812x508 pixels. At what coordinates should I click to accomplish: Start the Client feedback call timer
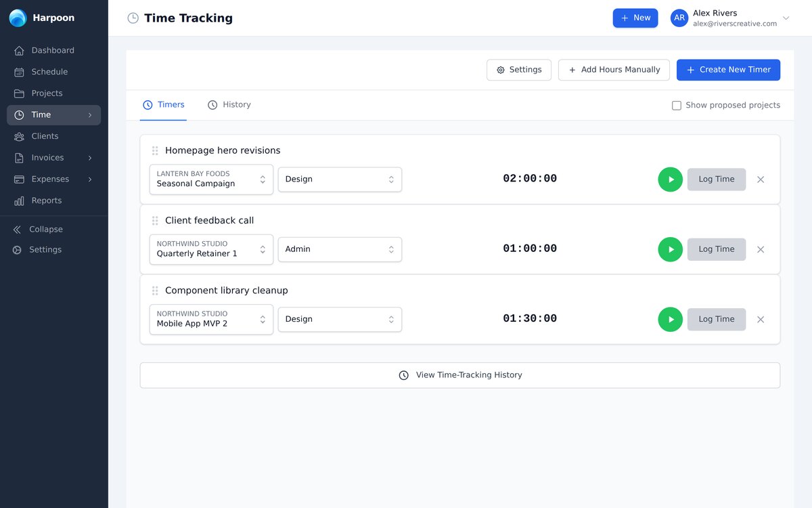point(671,249)
